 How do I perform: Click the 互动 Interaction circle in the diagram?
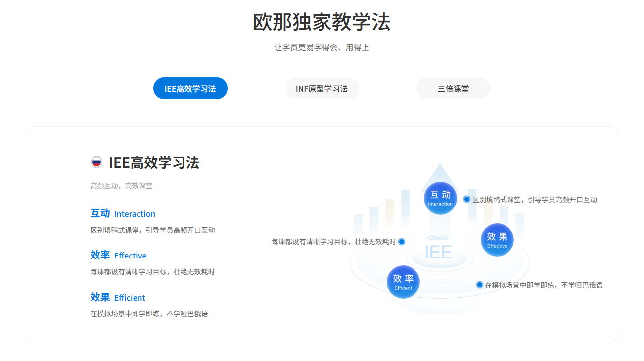(440, 198)
